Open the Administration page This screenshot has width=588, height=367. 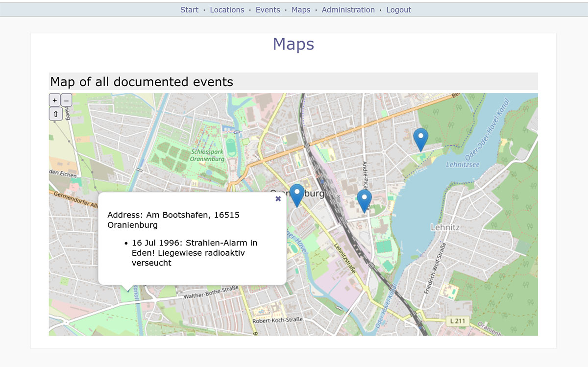click(348, 10)
